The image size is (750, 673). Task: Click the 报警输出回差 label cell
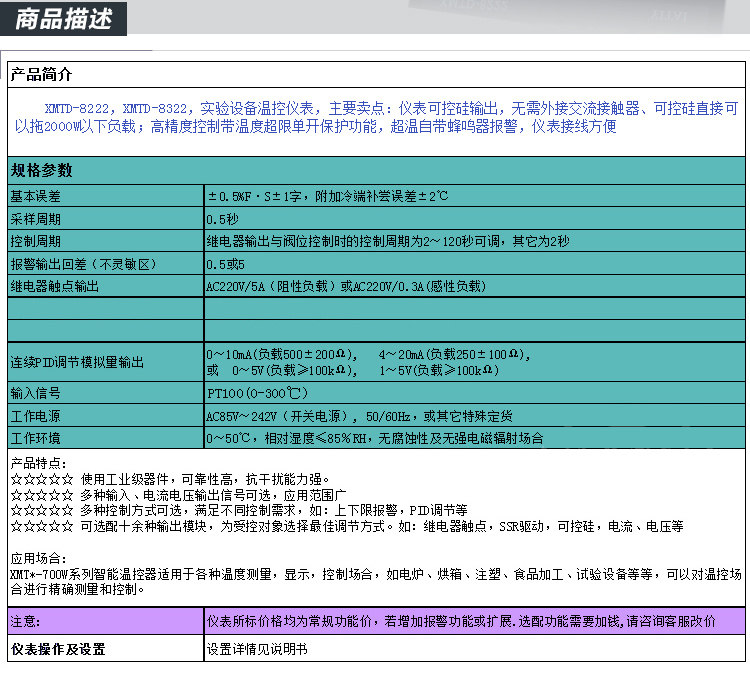pos(106,264)
